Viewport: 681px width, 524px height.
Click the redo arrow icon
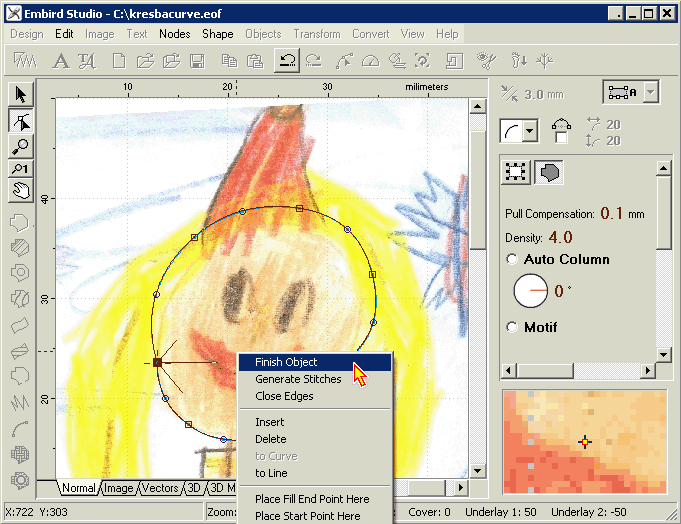(314, 61)
